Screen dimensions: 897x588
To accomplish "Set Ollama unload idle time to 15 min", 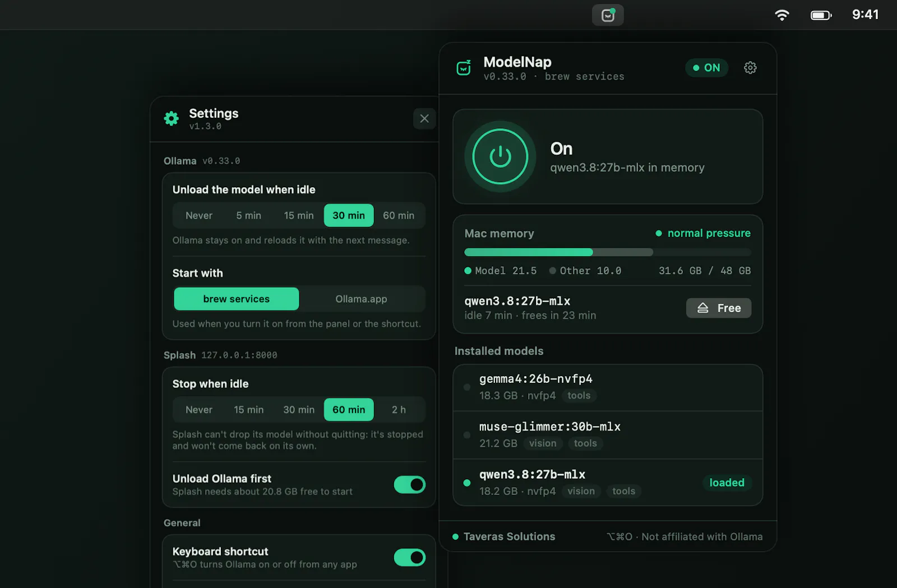I will point(299,215).
